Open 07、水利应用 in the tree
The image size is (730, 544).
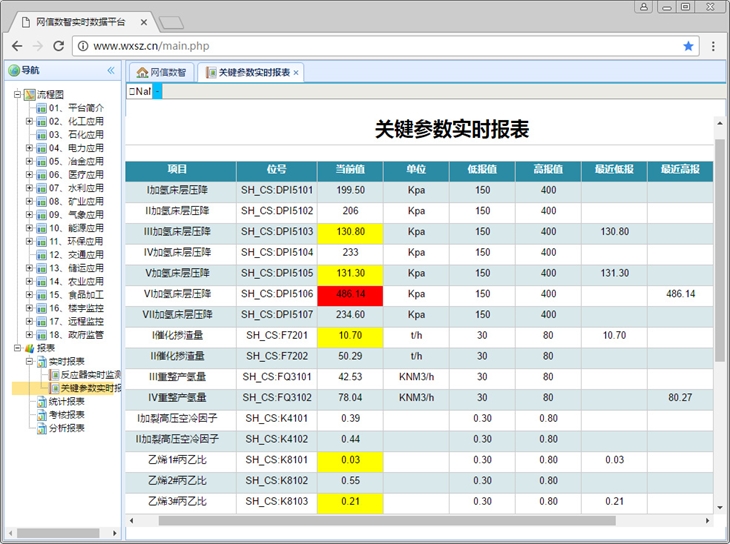(x=76, y=188)
